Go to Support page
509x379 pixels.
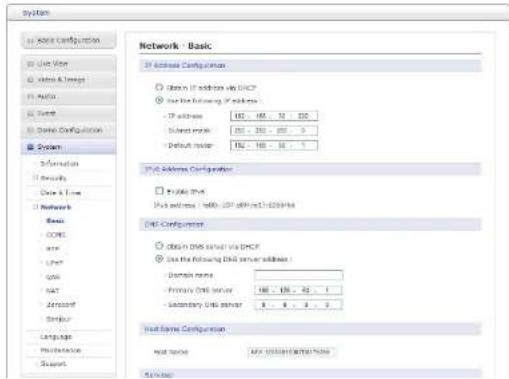tap(53, 364)
